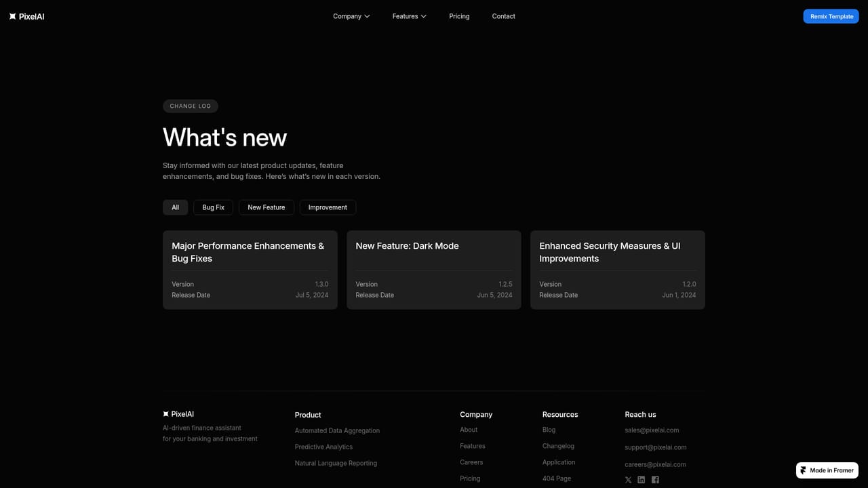Click the Pricing link in the footer
This screenshot has width=868, height=488.
(x=470, y=479)
